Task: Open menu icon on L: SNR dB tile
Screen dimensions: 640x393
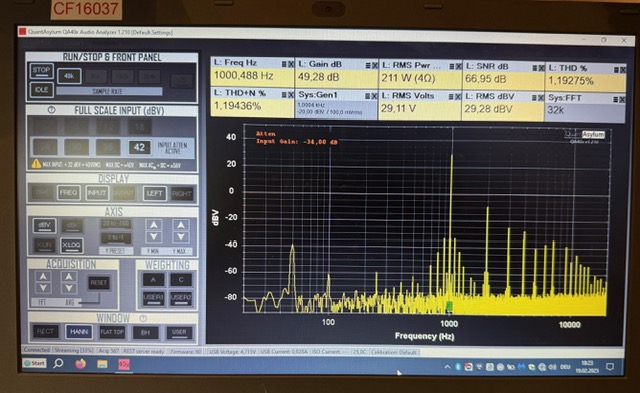Action: coord(535,68)
